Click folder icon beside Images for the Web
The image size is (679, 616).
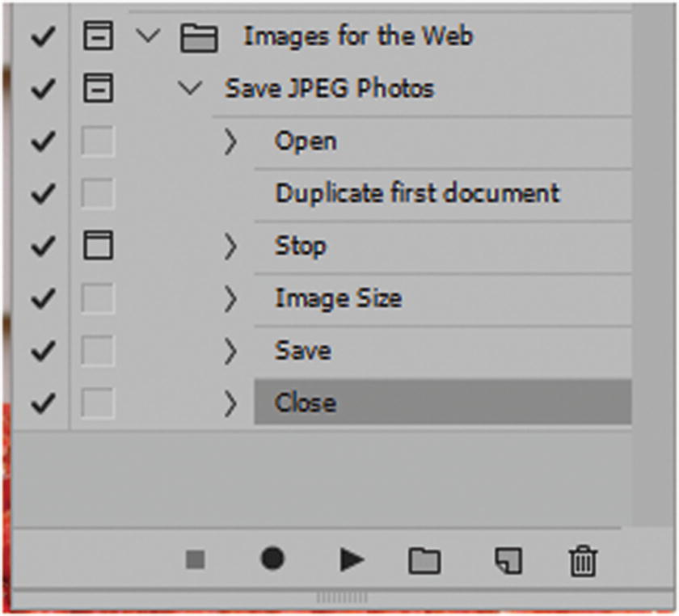coord(198,38)
